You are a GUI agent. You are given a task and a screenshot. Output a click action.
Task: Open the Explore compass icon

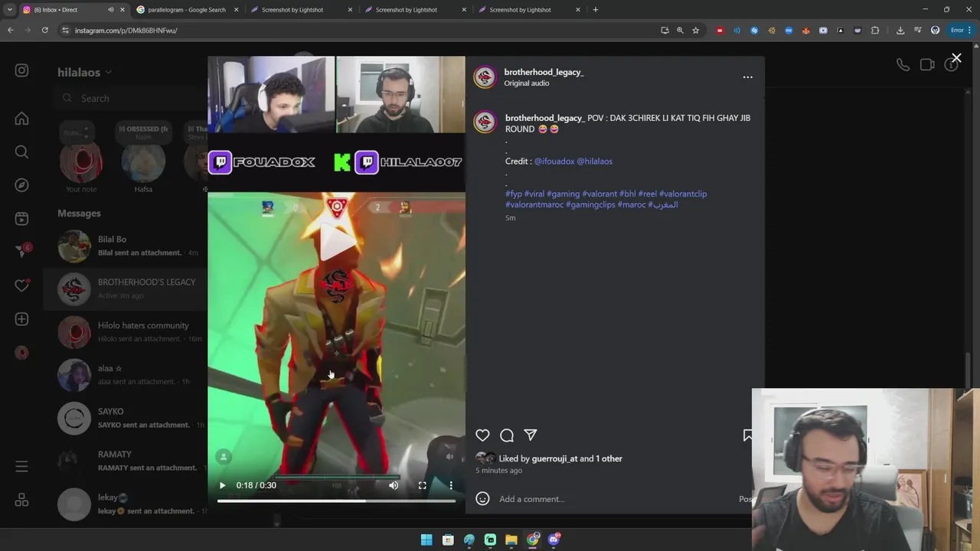(x=21, y=185)
